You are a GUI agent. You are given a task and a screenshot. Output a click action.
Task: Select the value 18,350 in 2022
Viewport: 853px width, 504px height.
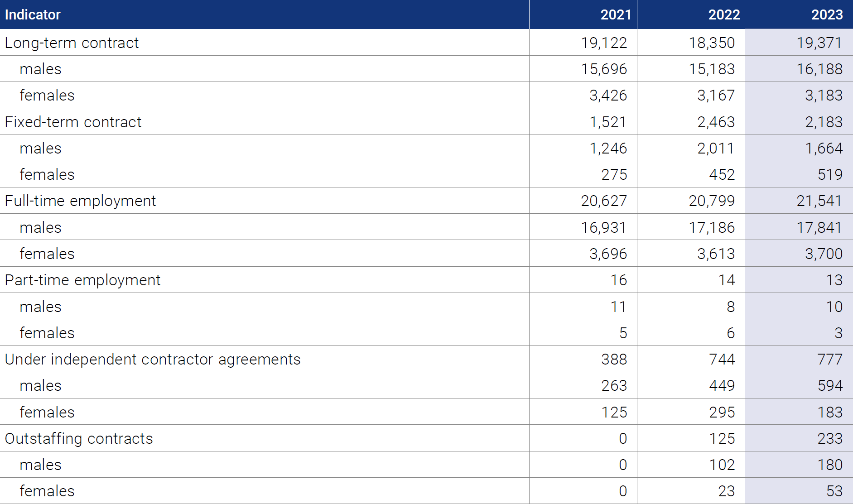point(712,43)
